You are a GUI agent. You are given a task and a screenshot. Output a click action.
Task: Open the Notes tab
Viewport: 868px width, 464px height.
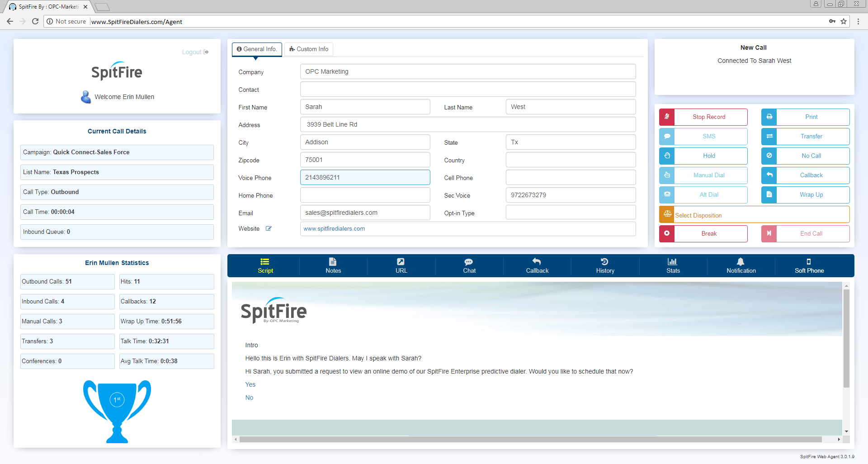click(333, 265)
